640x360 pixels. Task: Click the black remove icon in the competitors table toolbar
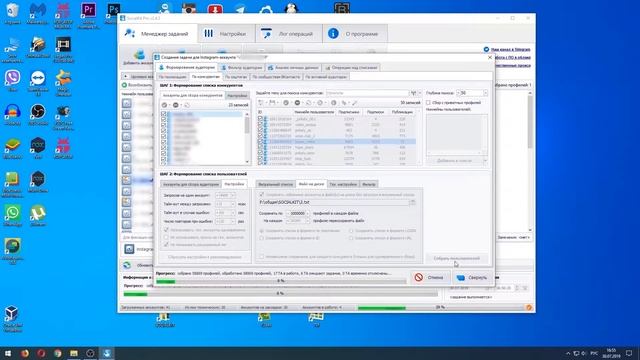click(x=297, y=103)
